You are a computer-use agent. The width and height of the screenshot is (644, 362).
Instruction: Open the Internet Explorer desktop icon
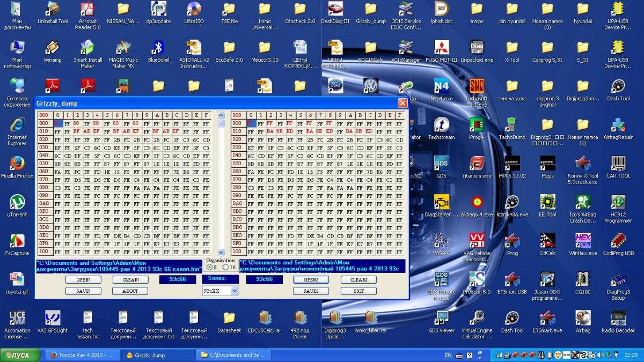[x=17, y=132]
